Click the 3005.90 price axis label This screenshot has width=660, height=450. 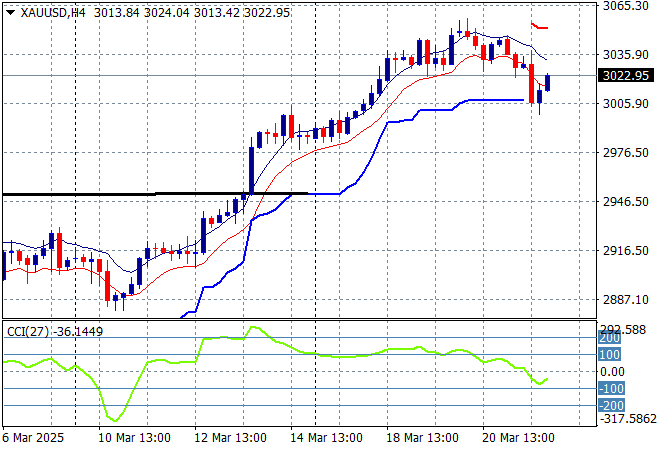[625, 104]
